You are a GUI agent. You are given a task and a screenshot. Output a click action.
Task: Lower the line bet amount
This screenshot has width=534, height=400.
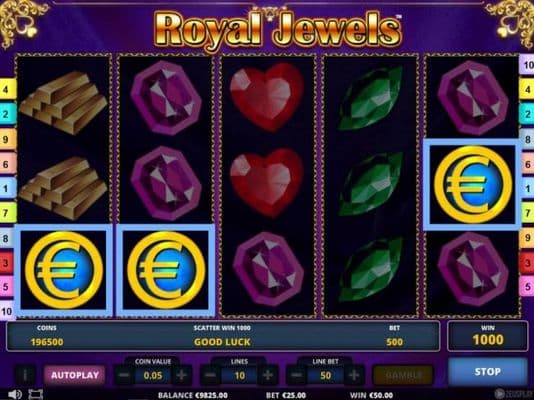point(296,375)
